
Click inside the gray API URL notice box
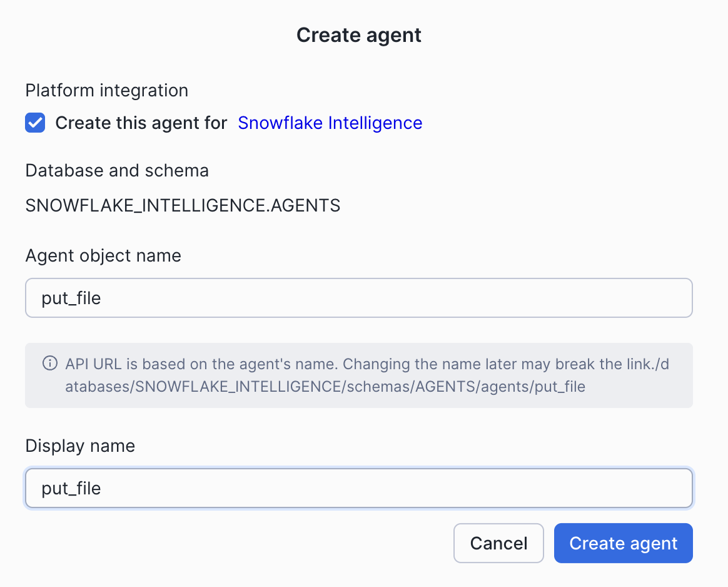click(358, 374)
